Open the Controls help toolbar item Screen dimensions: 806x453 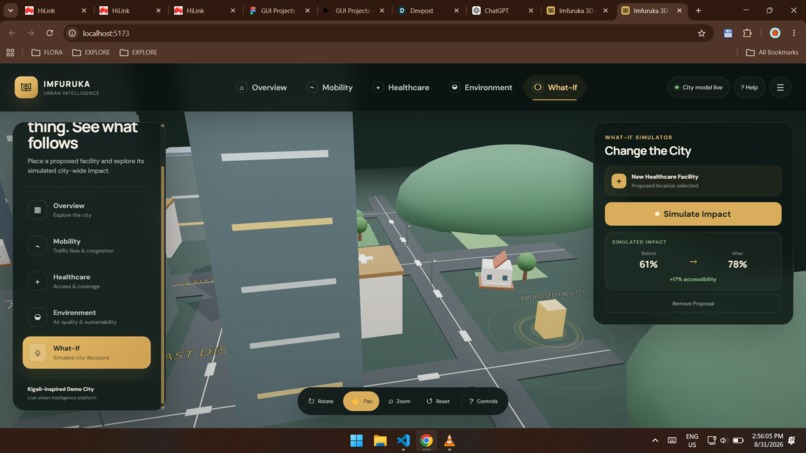tap(483, 401)
